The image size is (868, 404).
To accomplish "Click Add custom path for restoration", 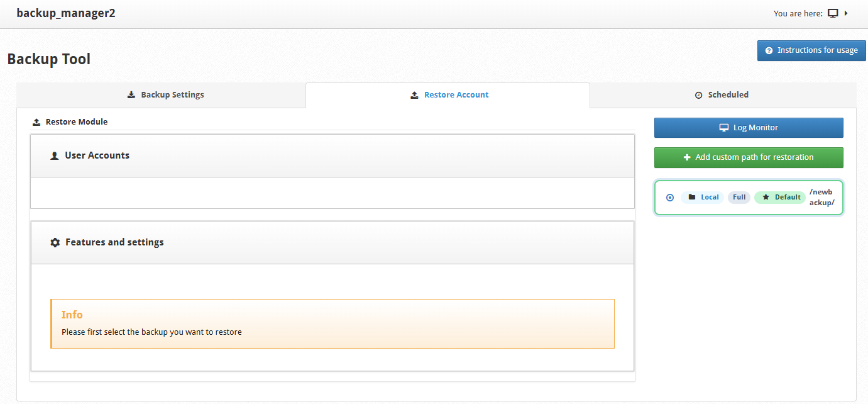I will [x=749, y=157].
